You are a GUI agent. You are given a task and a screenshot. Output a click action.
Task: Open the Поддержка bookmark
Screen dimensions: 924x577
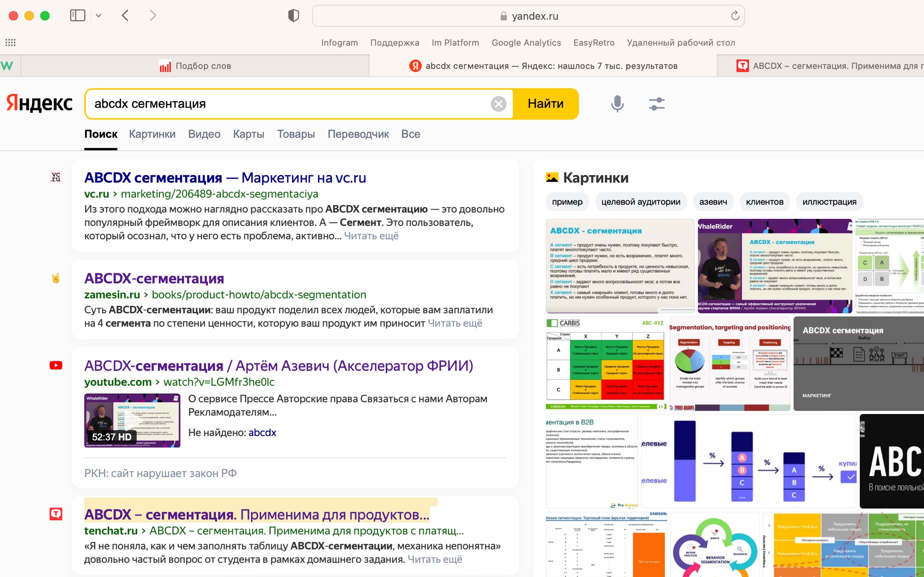coord(395,43)
